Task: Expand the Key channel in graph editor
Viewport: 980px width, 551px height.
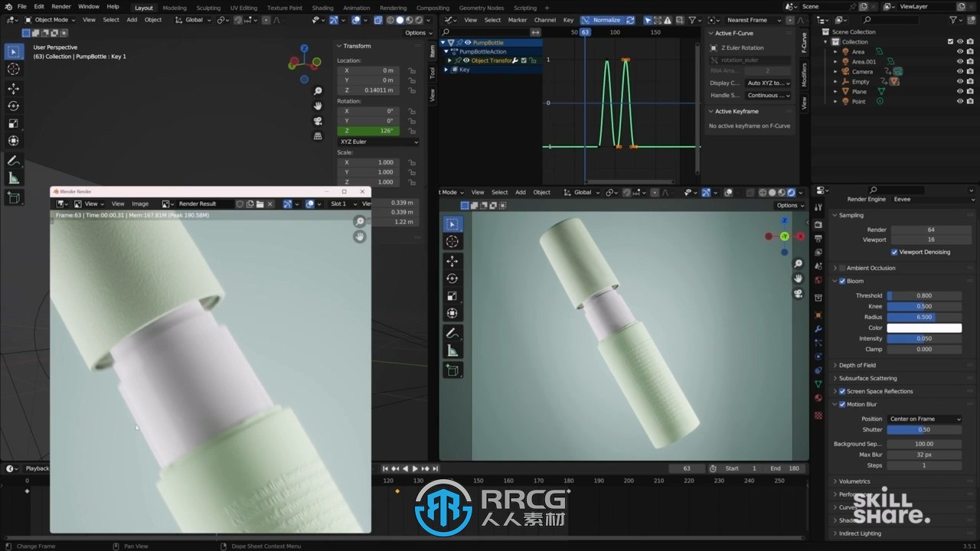Action: [x=447, y=70]
